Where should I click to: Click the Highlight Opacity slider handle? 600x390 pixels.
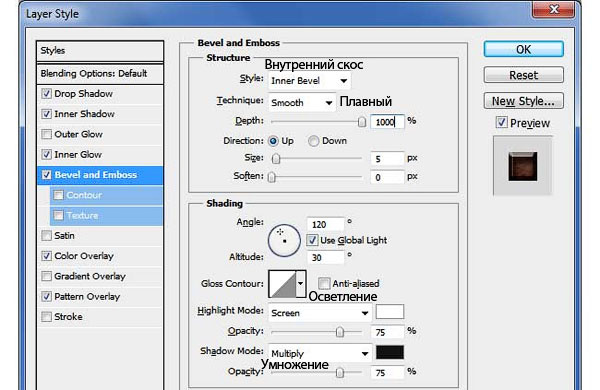(340, 331)
